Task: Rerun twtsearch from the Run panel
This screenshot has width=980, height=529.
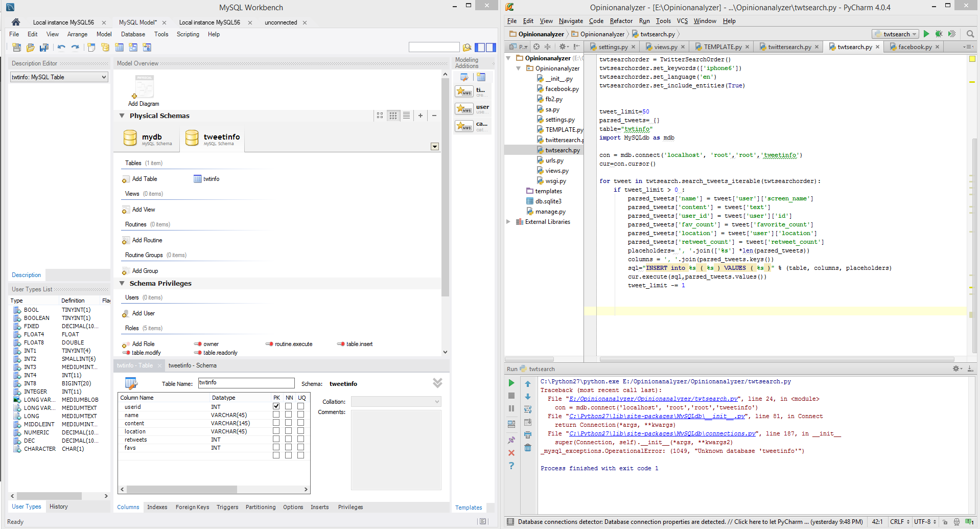Action: click(x=511, y=383)
